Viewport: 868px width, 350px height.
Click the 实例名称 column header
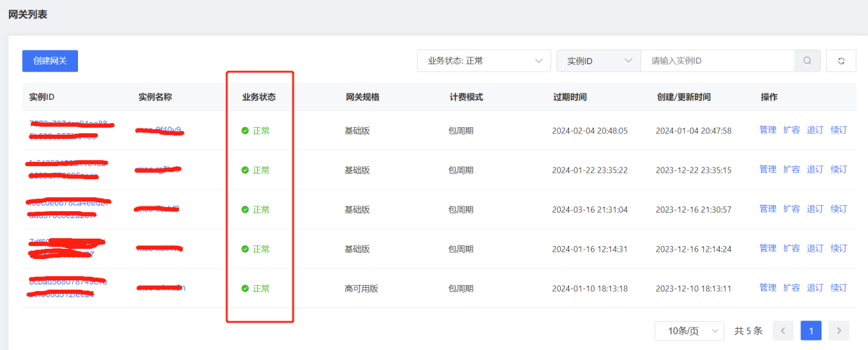pyautogui.click(x=155, y=97)
